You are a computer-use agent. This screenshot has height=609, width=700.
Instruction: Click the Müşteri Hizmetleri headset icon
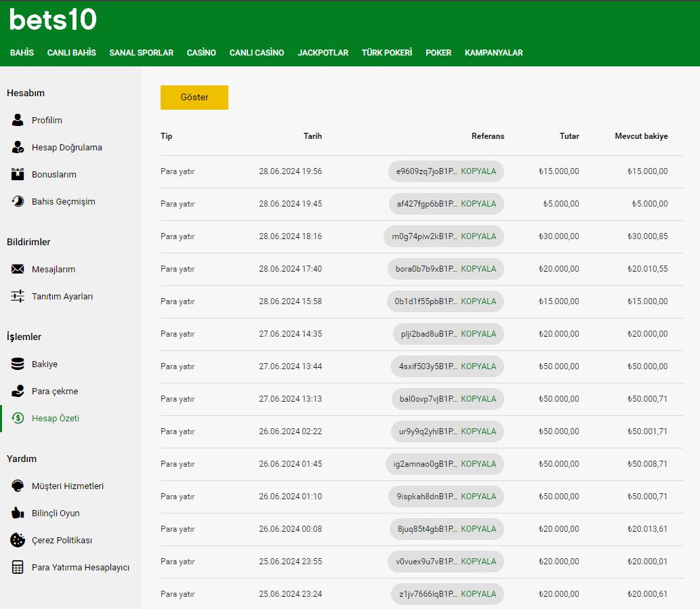[x=18, y=486]
